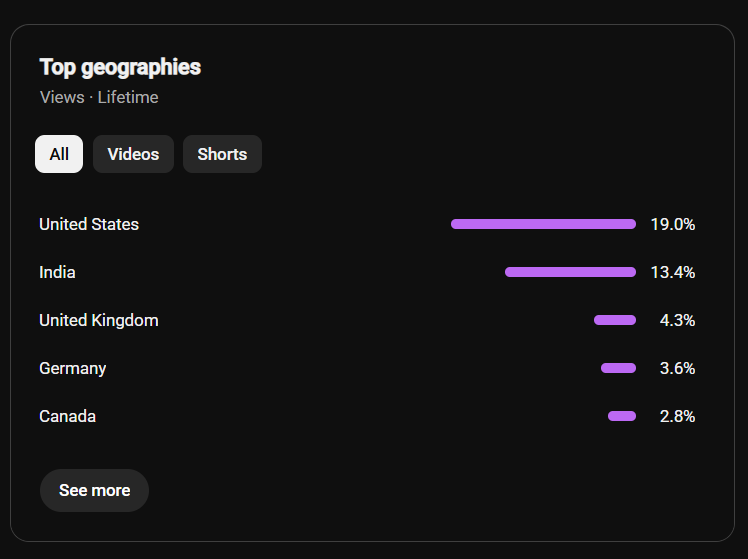
Task: Click the 3.6% value
Action: pos(677,369)
